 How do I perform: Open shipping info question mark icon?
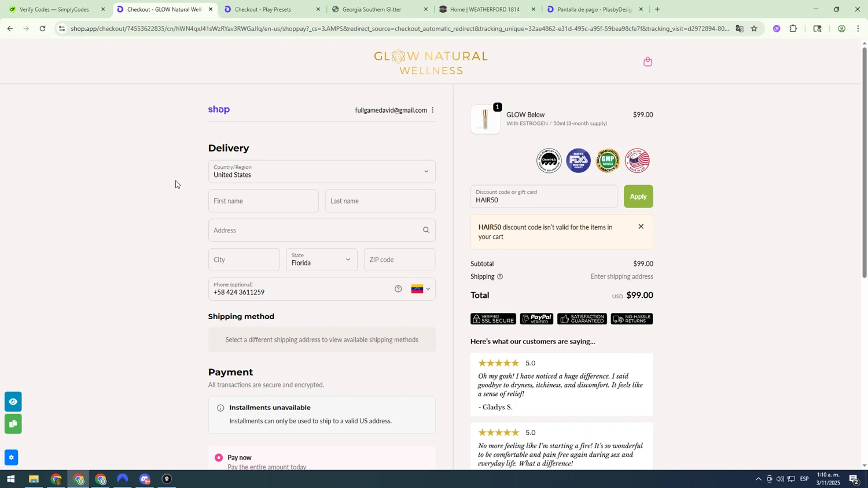[500, 276]
